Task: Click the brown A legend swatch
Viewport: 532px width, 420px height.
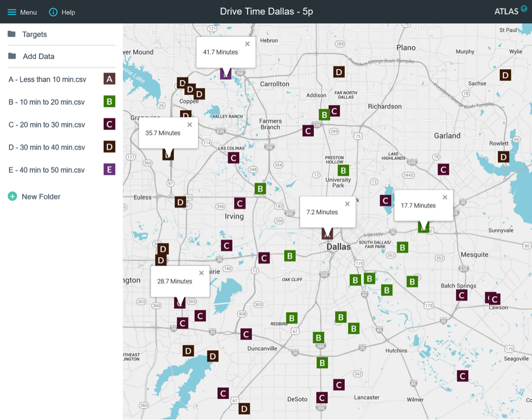Action: 109,79
